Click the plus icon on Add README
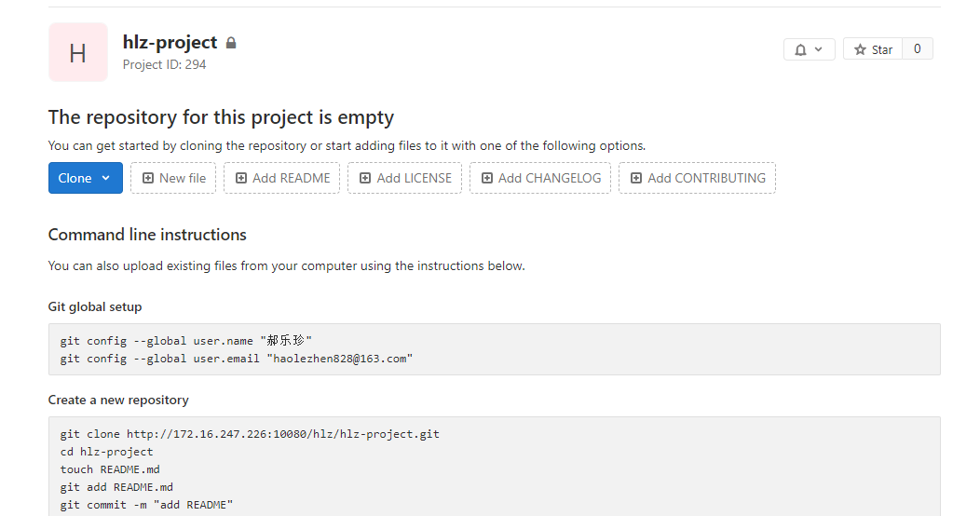 point(241,178)
